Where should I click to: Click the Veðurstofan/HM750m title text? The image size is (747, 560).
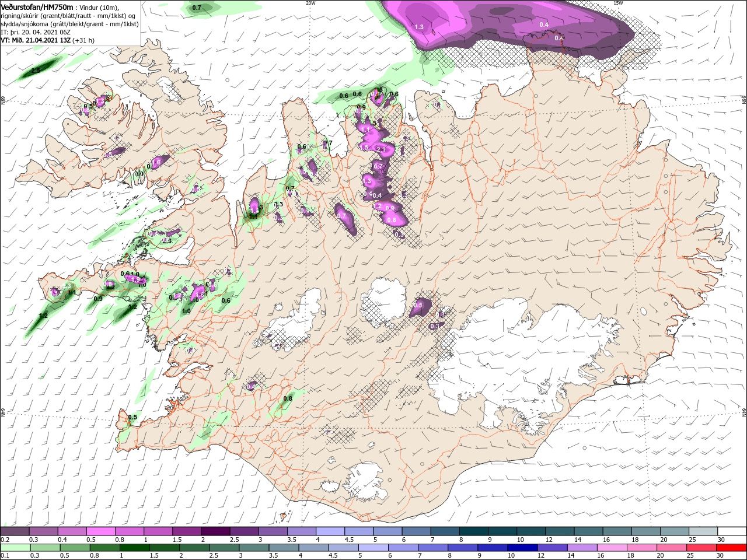[x=37, y=7]
